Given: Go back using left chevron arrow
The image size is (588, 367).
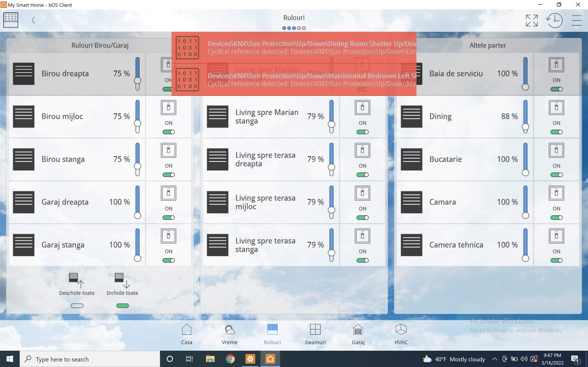Looking at the screenshot, I should tap(33, 20).
